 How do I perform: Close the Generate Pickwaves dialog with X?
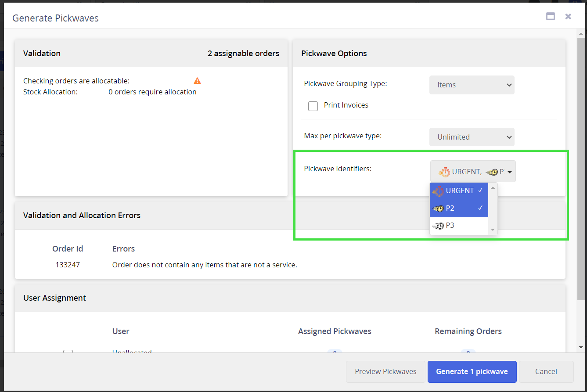(x=568, y=17)
